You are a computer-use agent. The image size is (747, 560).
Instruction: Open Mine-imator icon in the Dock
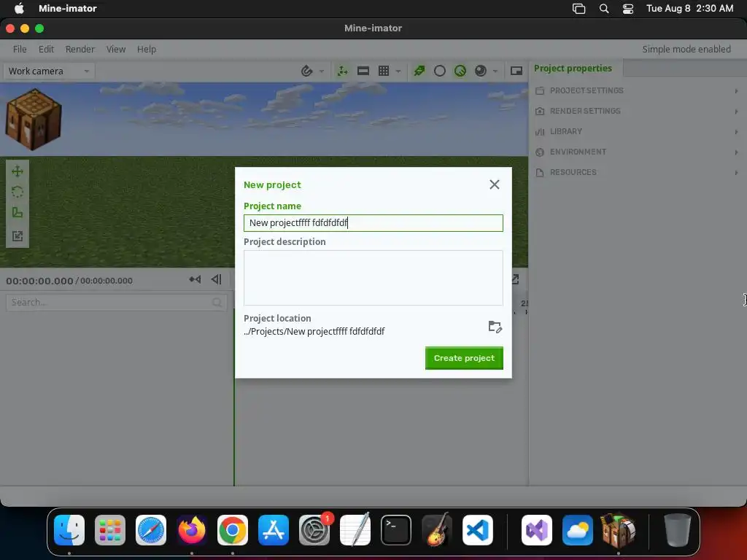tap(619, 530)
